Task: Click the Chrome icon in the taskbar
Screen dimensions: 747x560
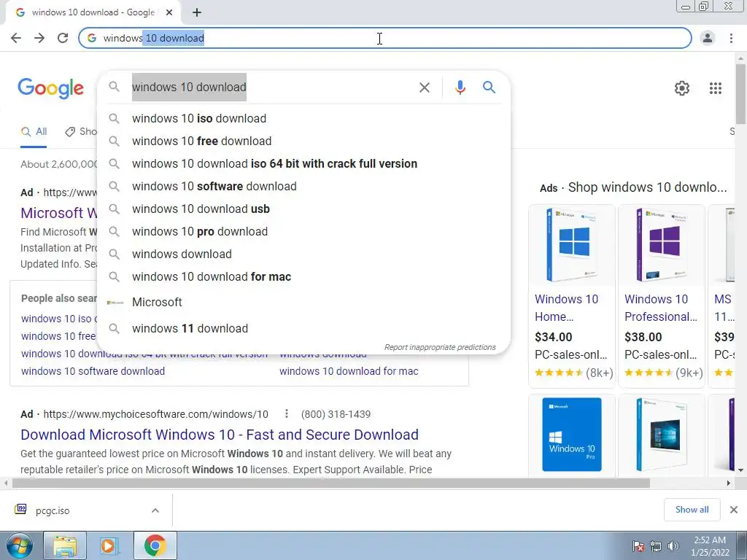Action: 155,545
